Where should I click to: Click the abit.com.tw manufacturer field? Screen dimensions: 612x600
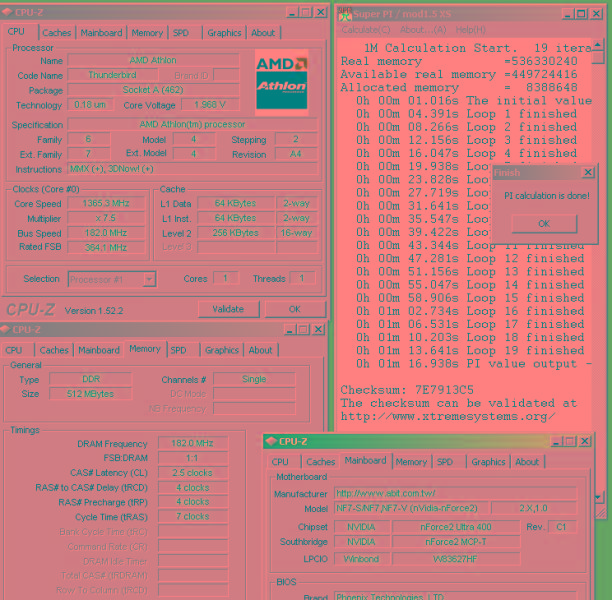[455, 493]
